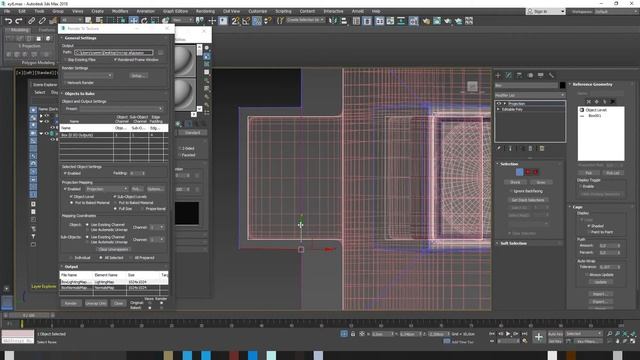The height and width of the screenshot is (360, 640).
Task: Click Close button in Render To Texture dialog
Action: coord(118,303)
